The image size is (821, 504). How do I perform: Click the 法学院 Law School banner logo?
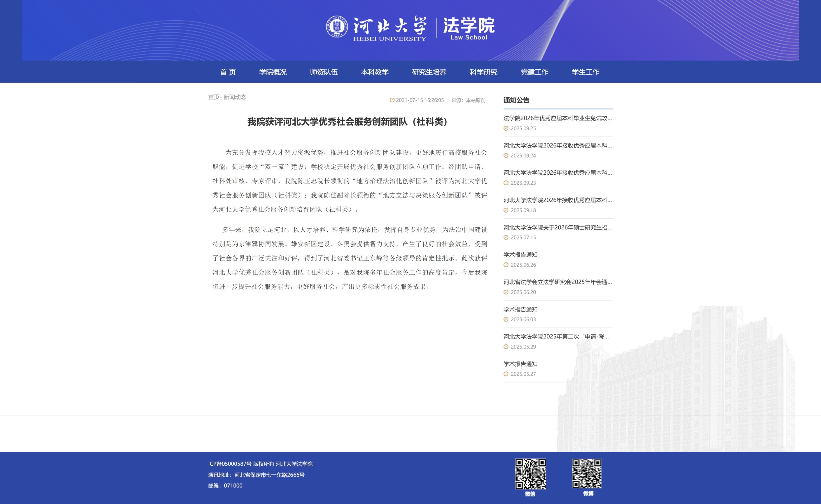click(468, 29)
